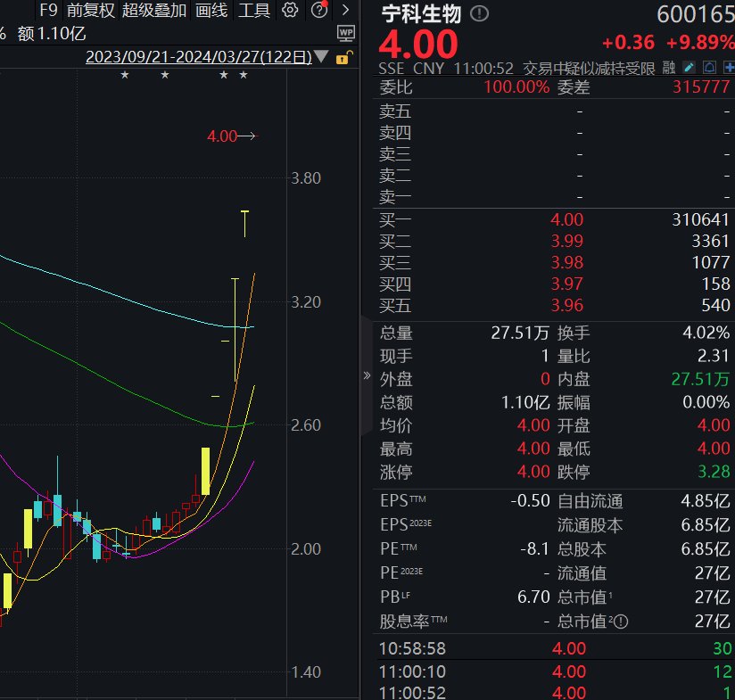
Task: Click the 11:00:10 trade tick row
Action: (x=554, y=671)
